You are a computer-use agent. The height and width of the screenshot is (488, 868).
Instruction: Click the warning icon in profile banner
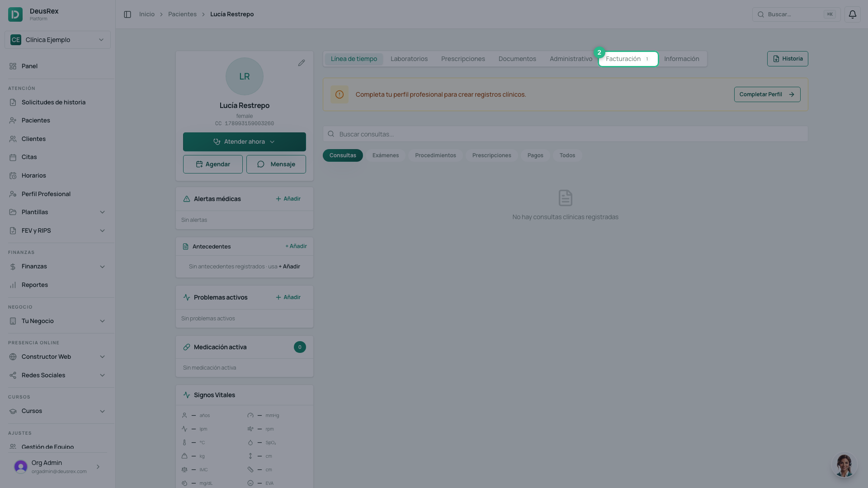click(340, 94)
